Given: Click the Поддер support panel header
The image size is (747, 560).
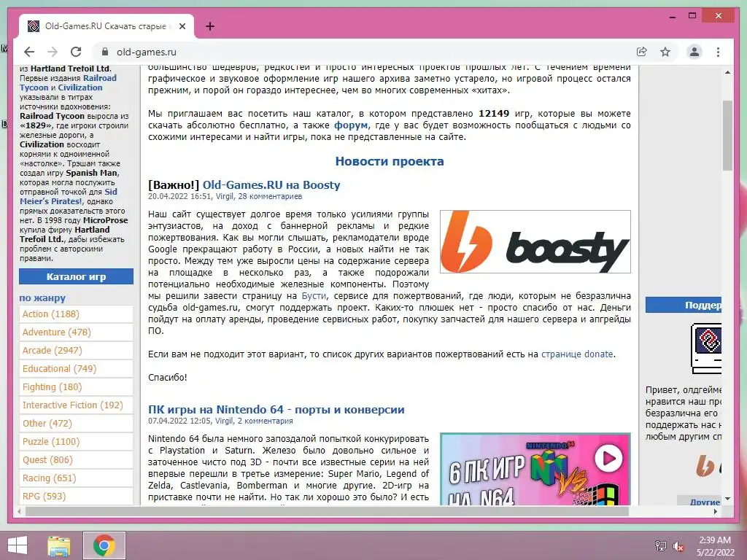Looking at the screenshot, I should (x=683, y=306).
